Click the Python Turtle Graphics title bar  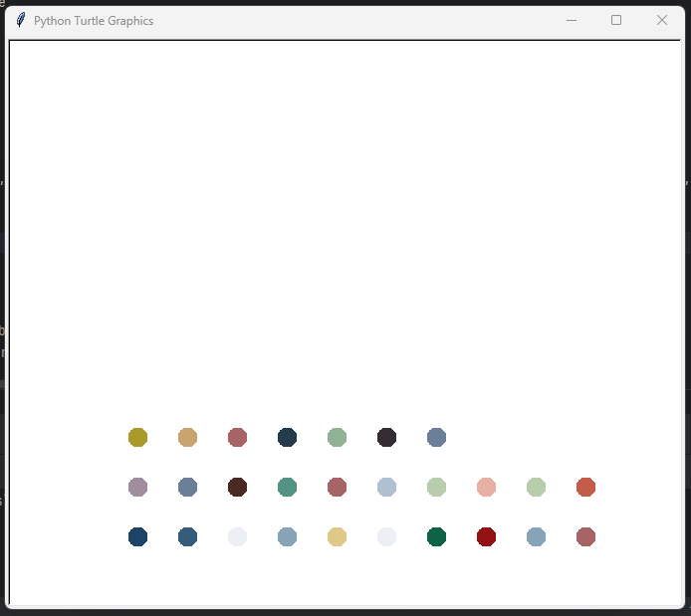coord(299,21)
